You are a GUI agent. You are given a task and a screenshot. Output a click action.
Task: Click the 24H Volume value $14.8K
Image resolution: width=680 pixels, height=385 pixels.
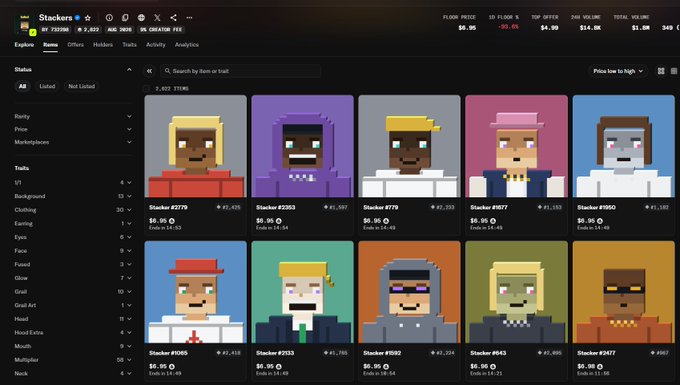click(590, 28)
